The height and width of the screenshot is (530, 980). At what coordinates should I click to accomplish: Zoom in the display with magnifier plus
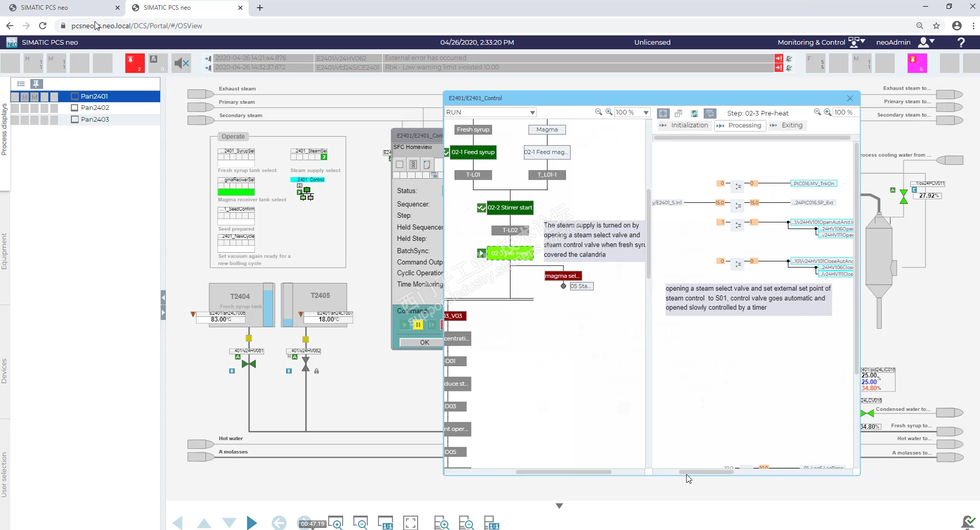coord(335,523)
